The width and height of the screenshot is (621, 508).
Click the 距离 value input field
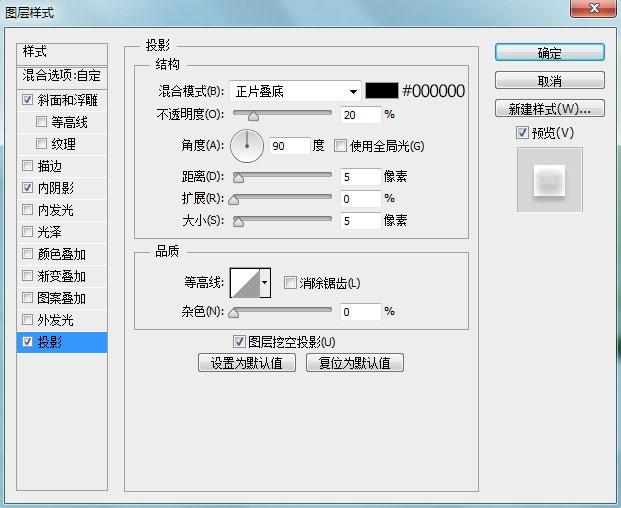pos(360,177)
